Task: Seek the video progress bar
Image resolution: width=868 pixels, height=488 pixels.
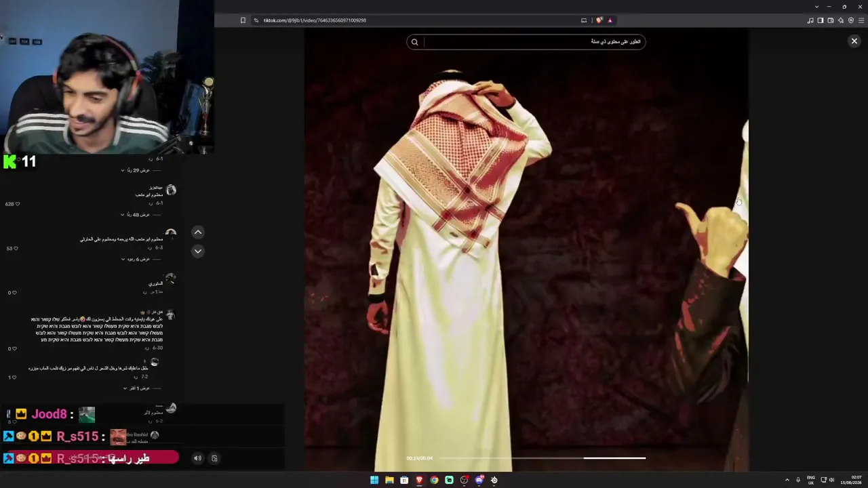Action: pos(542,458)
